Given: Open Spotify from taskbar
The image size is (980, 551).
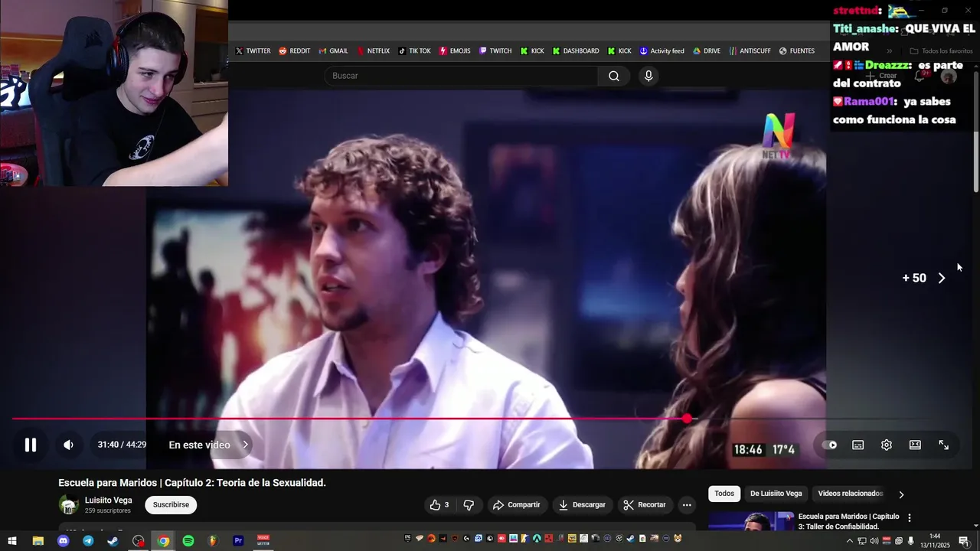Looking at the screenshot, I should (x=188, y=541).
